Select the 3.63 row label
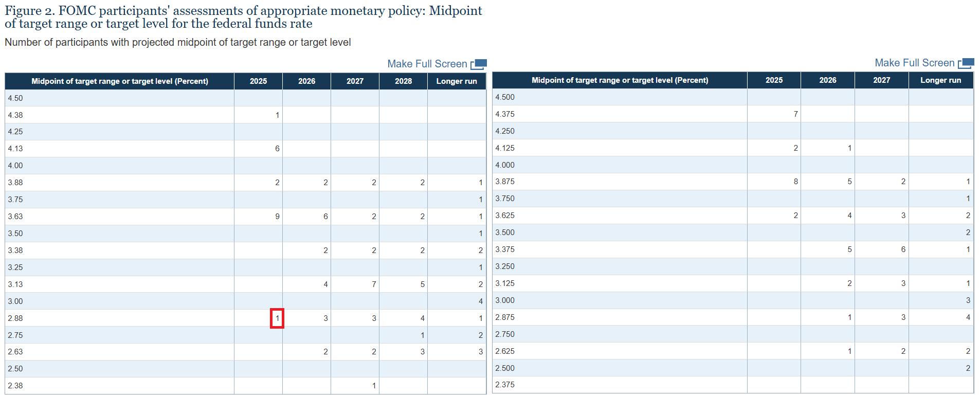This screenshot has height=395, width=980. click(15, 217)
